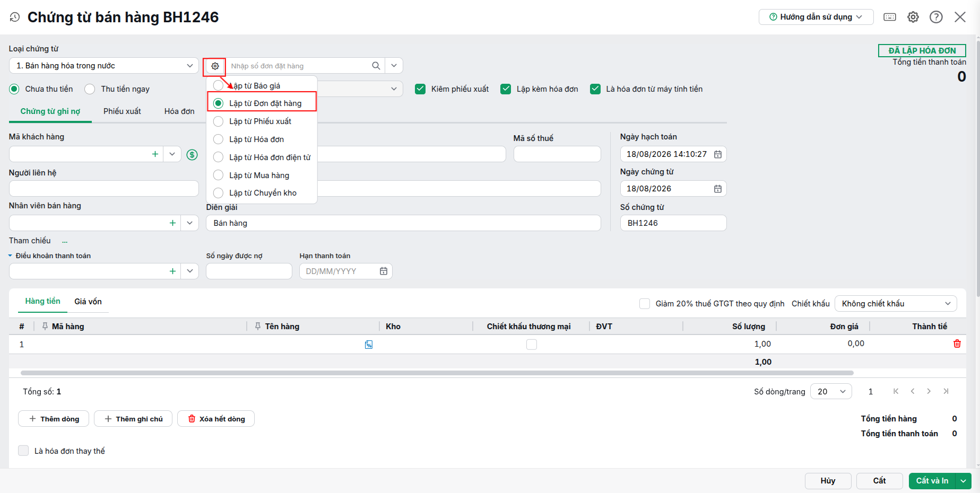Click the Hủy button
The image size is (980, 493).
[x=828, y=481]
